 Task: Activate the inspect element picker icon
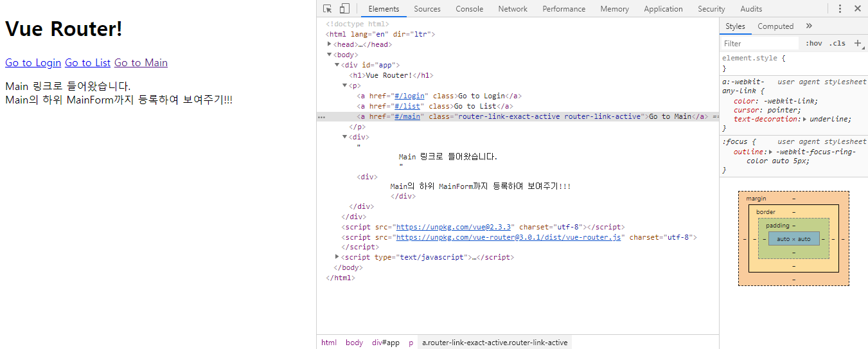328,9
